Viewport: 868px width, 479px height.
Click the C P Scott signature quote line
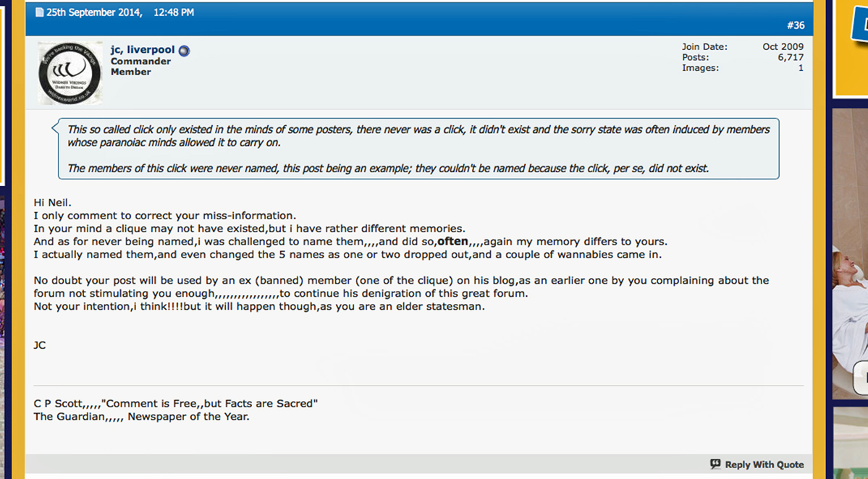point(176,403)
